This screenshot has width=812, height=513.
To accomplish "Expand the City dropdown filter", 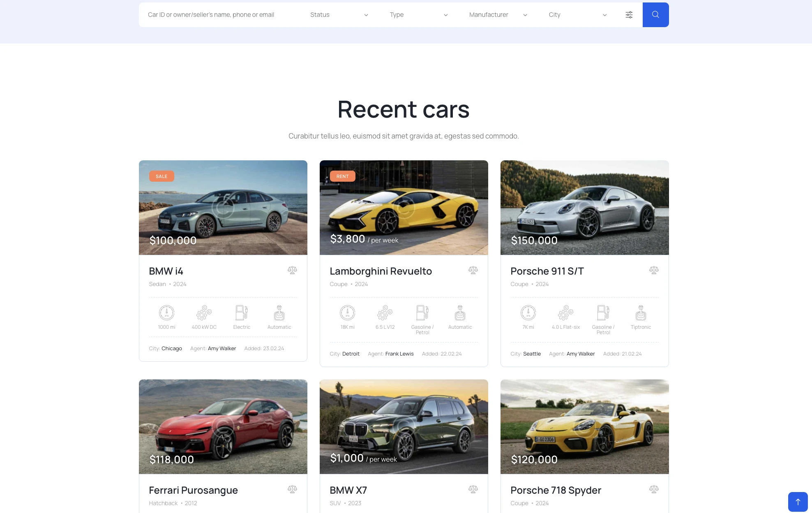I will pyautogui.click(x=577, y=15).
